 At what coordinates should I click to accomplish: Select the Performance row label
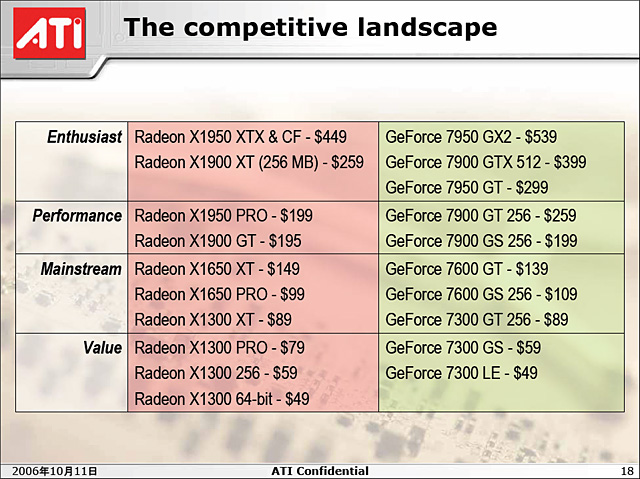coord(77,215)
